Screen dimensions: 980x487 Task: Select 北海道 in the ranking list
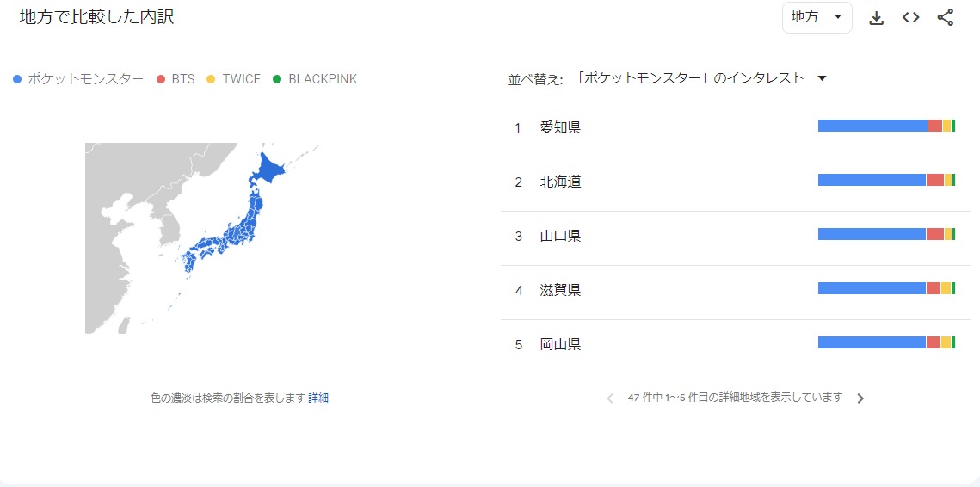pyautogui.click(x=560, y=182)
